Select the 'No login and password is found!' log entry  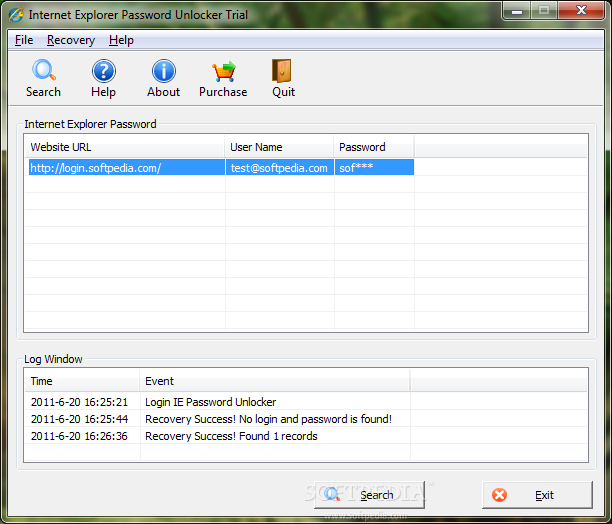(269, 419)
